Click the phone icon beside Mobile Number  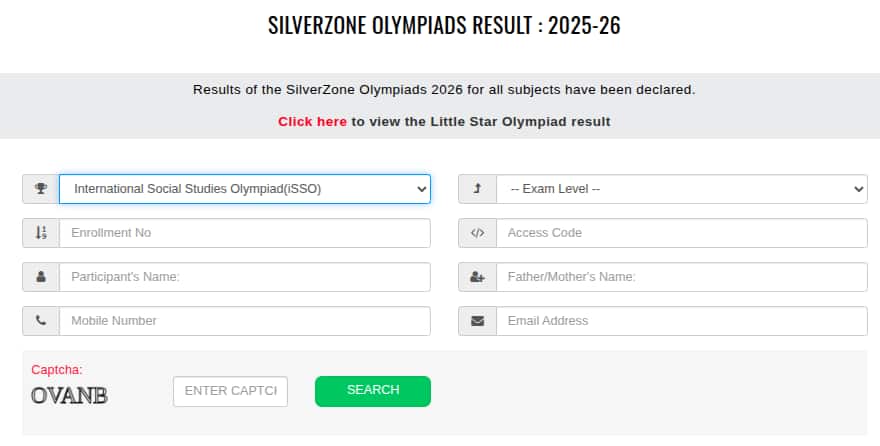[41, 321]
